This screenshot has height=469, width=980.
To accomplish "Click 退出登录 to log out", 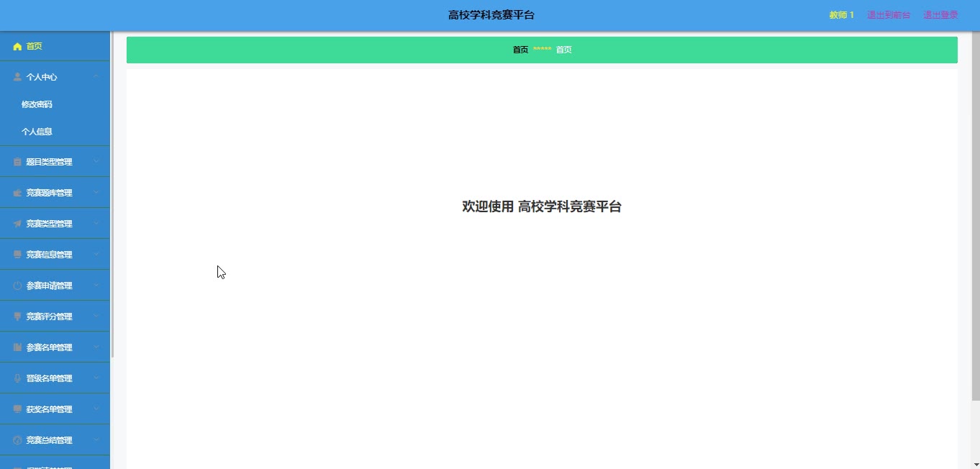I will pyautogui.click(x=940, y=15).
